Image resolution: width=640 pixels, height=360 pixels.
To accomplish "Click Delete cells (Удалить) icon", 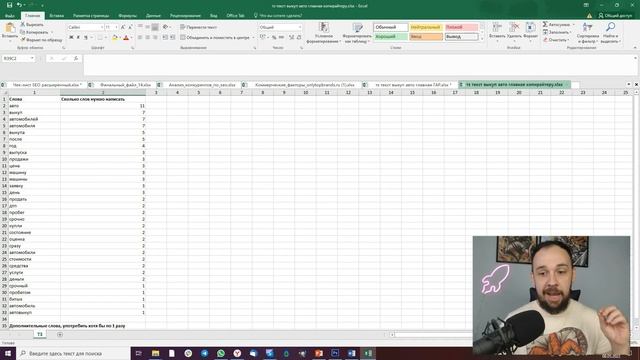I will pos(514,31).
